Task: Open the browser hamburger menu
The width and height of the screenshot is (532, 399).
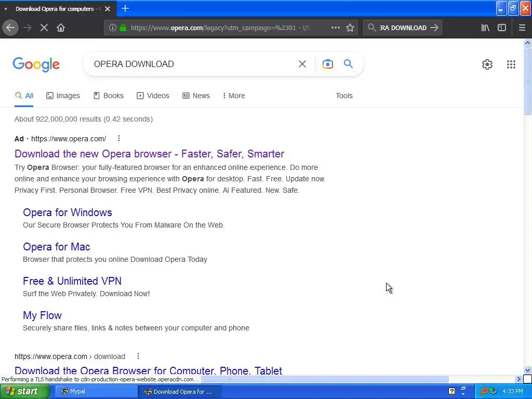Action: click(522, 28)
